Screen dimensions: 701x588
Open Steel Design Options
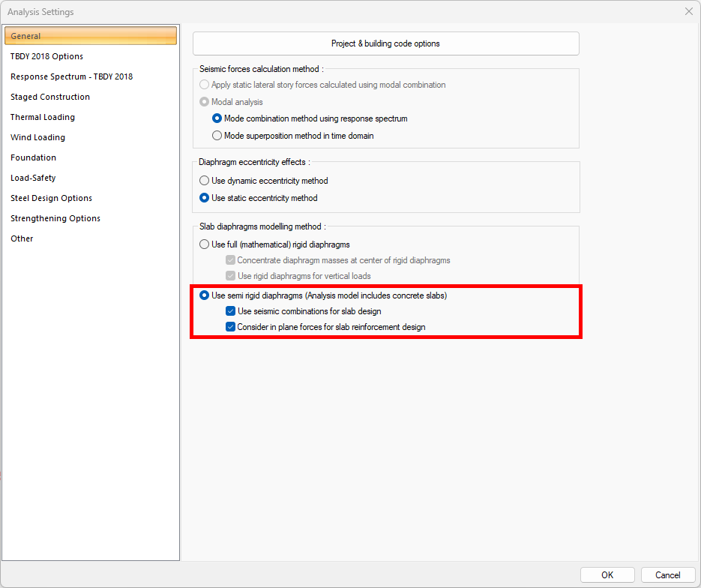coord(52,198)
